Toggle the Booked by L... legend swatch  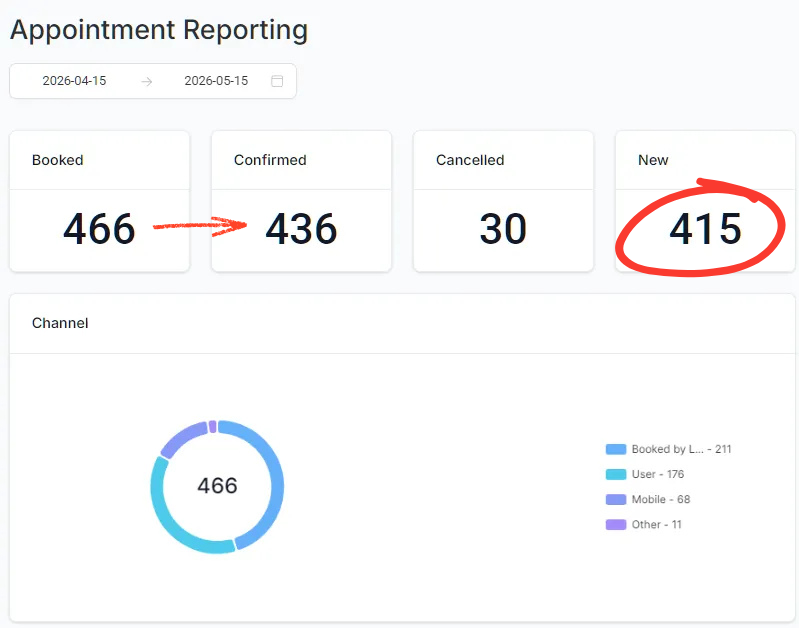coord(616,449)
